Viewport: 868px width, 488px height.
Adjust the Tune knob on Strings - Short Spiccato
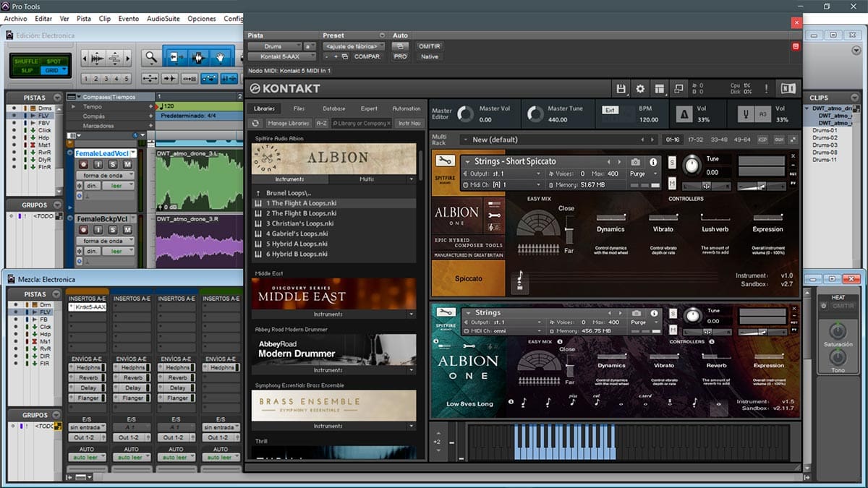(692, 166)
